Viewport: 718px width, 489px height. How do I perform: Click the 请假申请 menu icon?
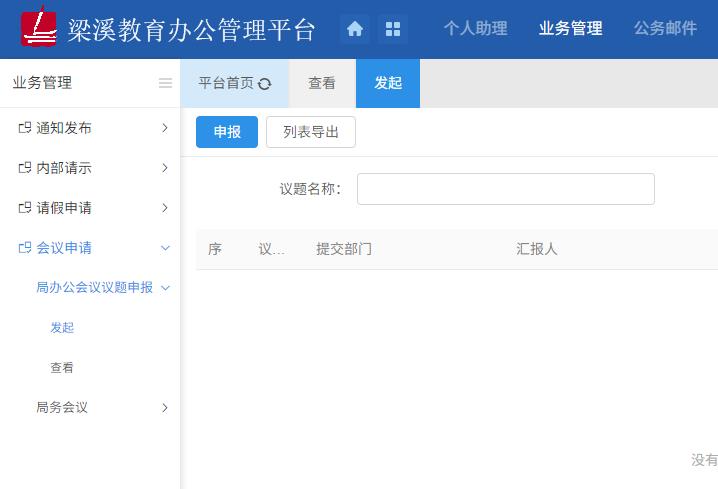[x=25, y=208]
